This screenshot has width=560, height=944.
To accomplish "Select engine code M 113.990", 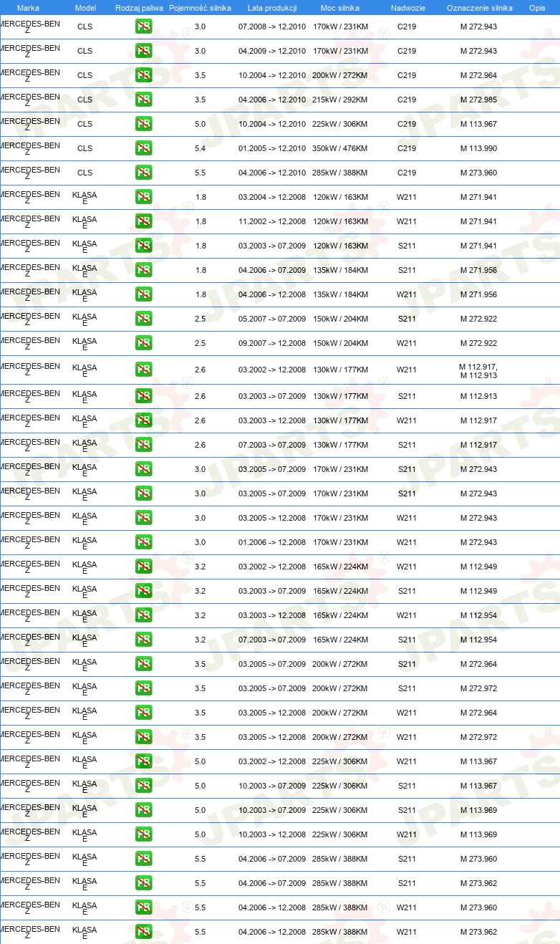I will coord(478,148).
